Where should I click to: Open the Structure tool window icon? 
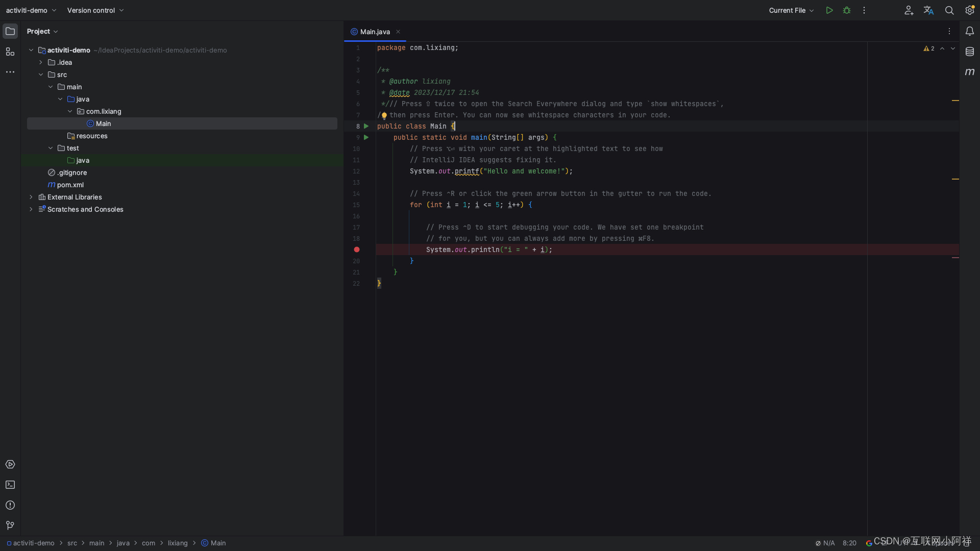tap(10, 52)
